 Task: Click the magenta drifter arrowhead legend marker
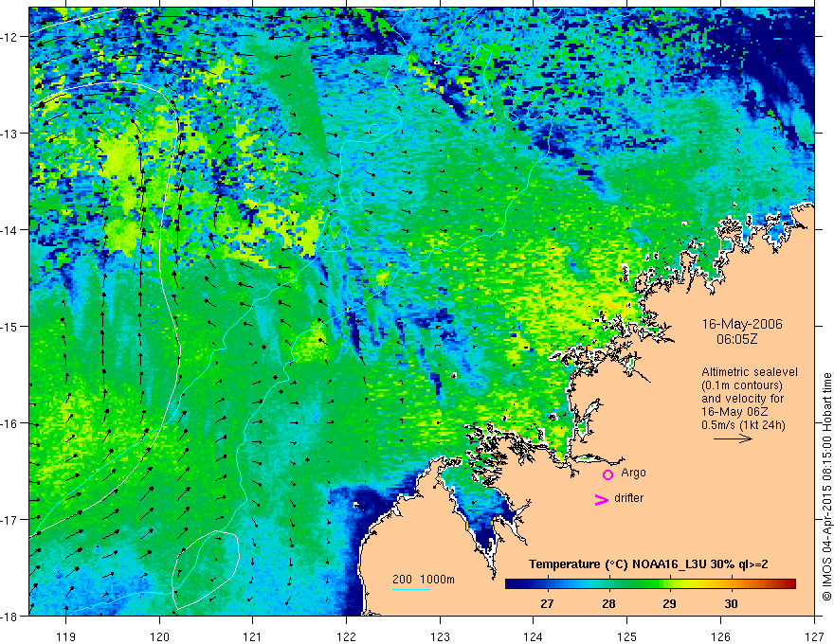[x=602, y=499]
